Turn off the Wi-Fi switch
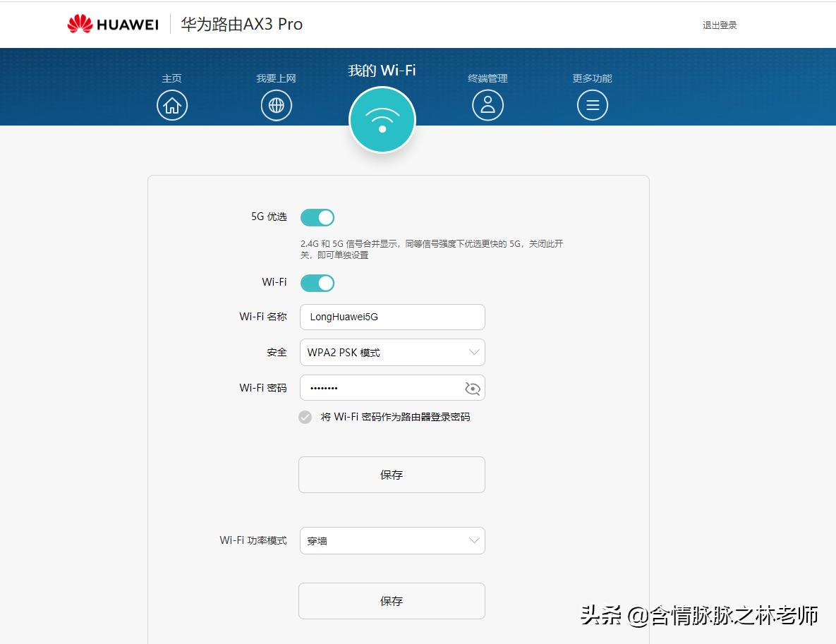 click(x=317, y=282)
